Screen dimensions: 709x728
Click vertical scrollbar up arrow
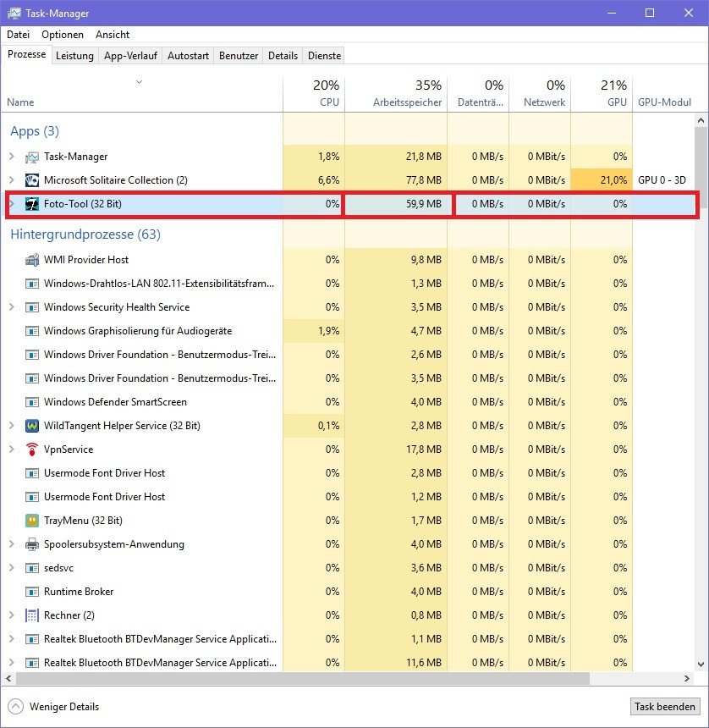(701, 120)
